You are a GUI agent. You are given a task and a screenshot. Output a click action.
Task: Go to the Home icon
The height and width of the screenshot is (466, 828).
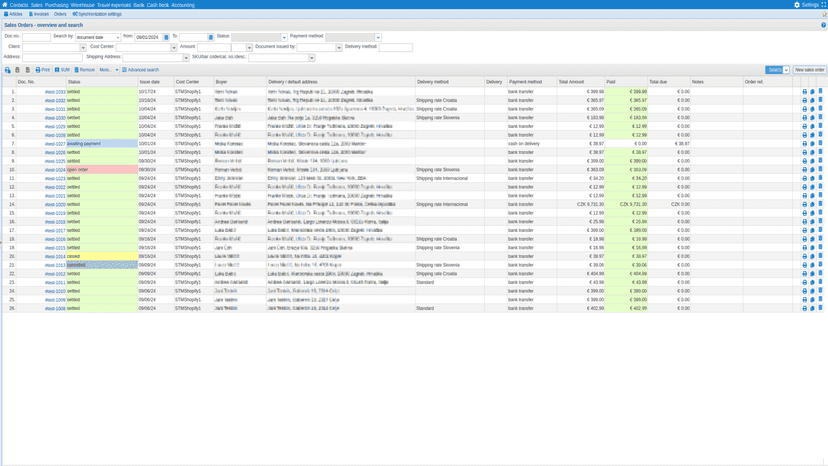point(5,5)
